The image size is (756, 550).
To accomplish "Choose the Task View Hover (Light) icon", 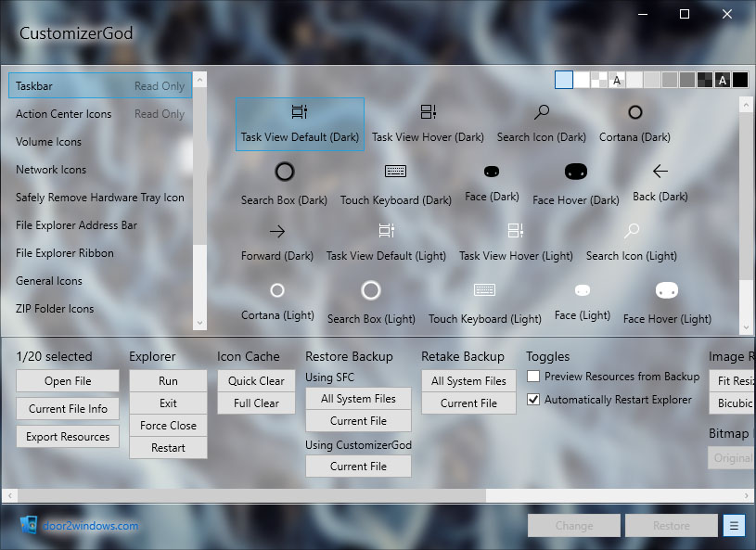I will tap(516, 242).
